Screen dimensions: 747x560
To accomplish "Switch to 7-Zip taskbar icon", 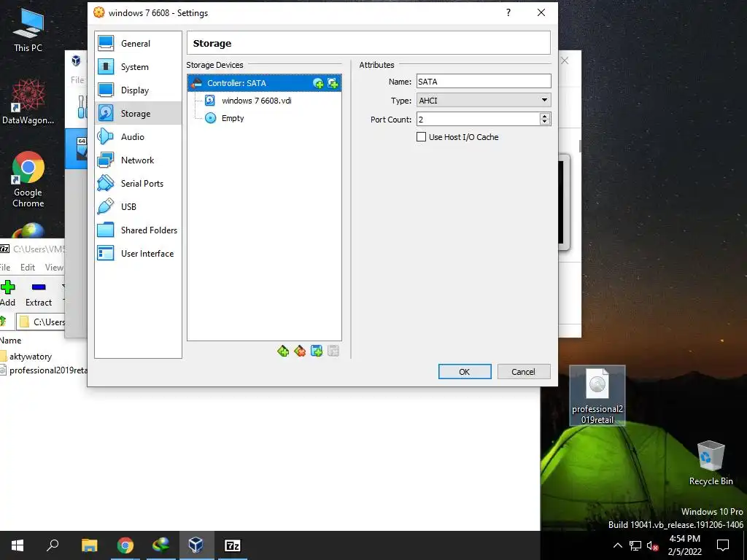I will [233, 545].
